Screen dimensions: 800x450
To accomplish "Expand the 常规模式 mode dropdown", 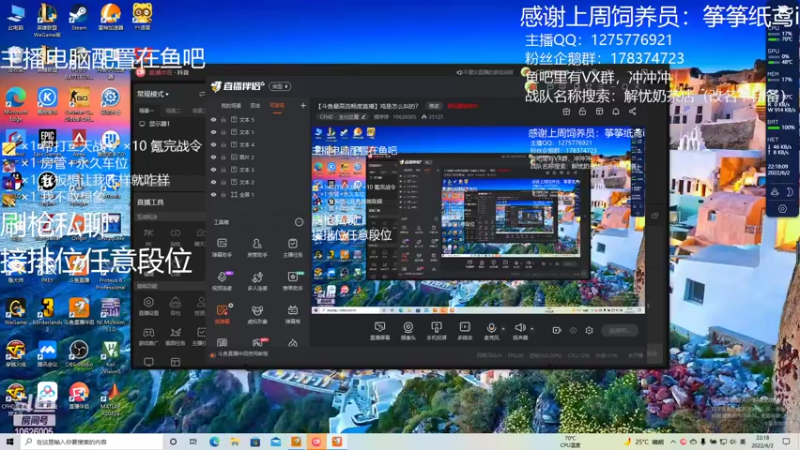I will 153,94.
